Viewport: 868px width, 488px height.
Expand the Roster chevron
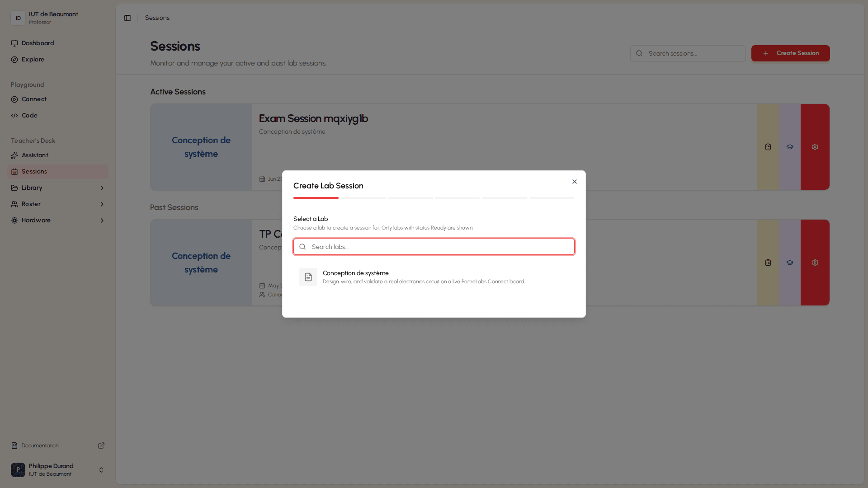(x=102, y=204)
